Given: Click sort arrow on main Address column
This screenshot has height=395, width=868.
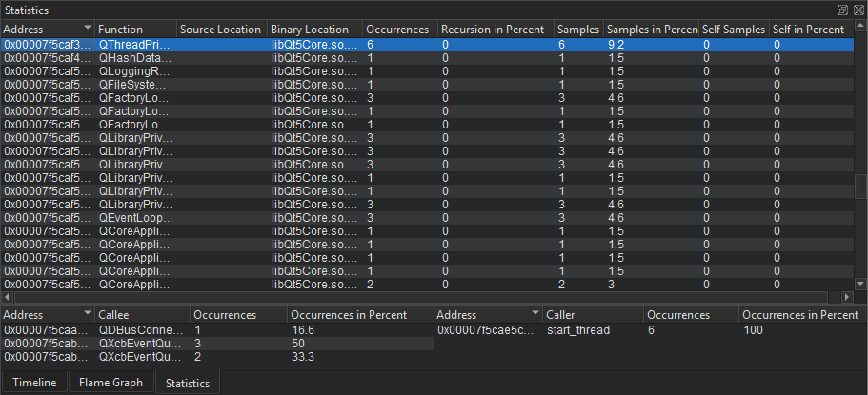Looking at the screenshot, I should click(x=88, y=30).
